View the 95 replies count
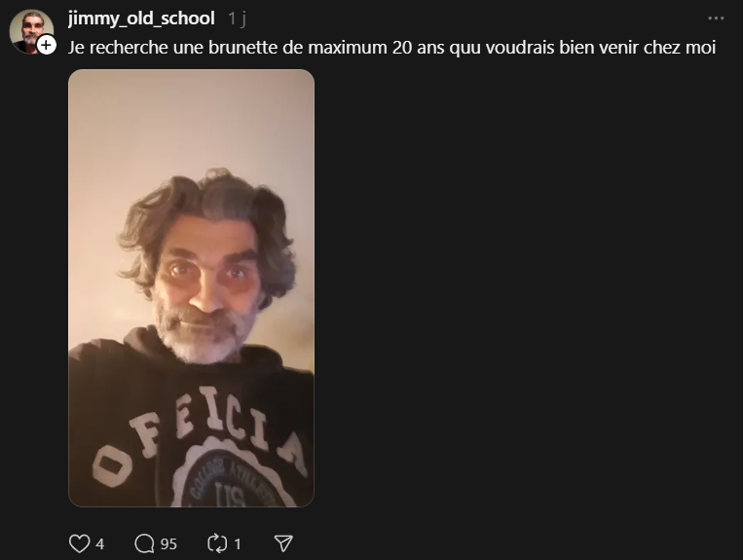743x560 pixels. (x=168, y=543)
